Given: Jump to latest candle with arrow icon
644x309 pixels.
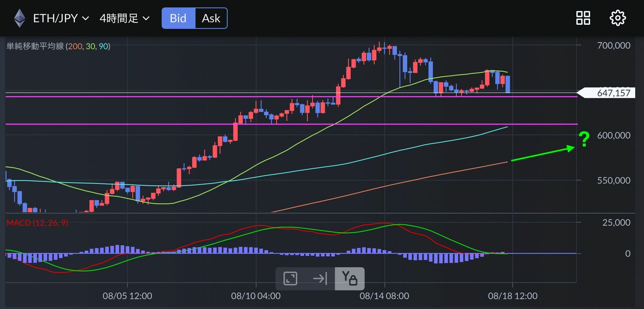Looking at the screenshot, I should pyautogui.click(x=319, y=278).
